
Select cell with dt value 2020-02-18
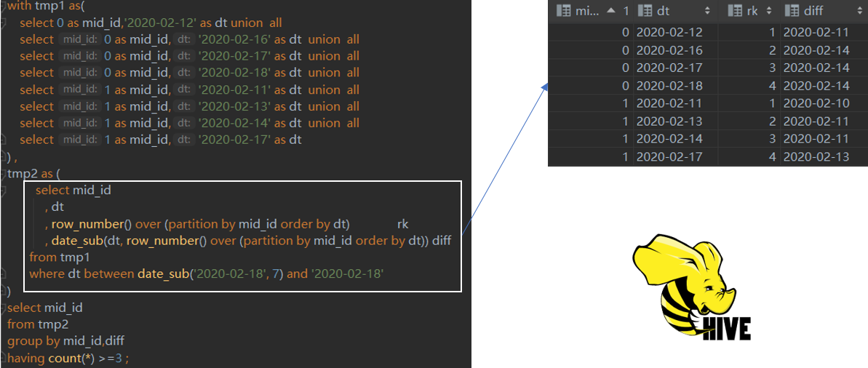click(x=669, y=86)
